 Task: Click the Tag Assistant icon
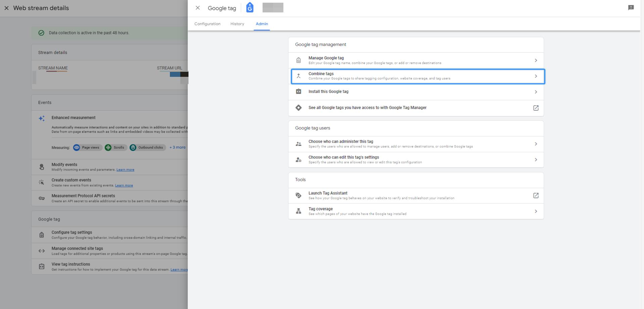pyautogui.click(x=298, y=195)
